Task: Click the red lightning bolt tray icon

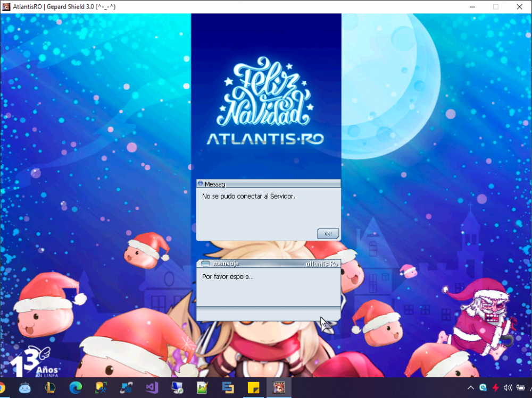Action: coord(495,388)
